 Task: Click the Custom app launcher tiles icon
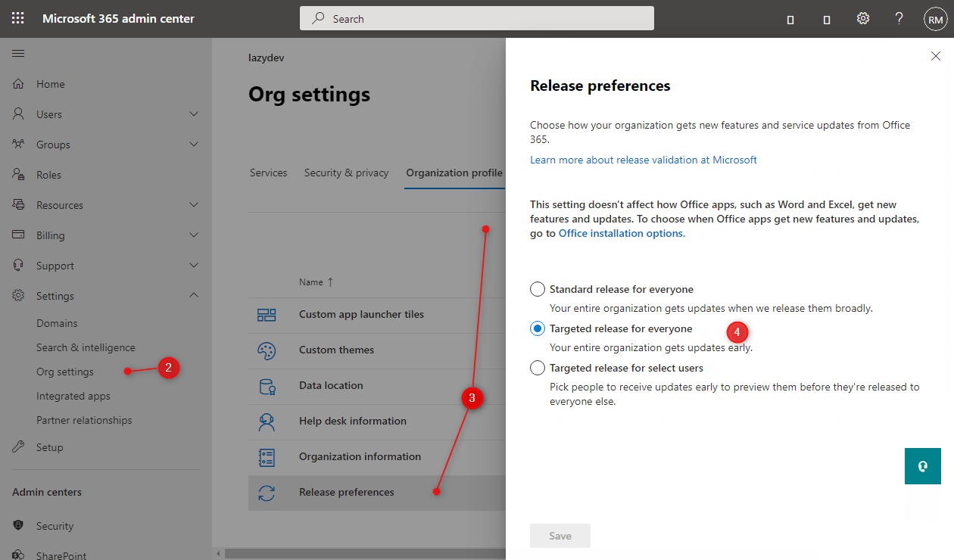(267, 315)
